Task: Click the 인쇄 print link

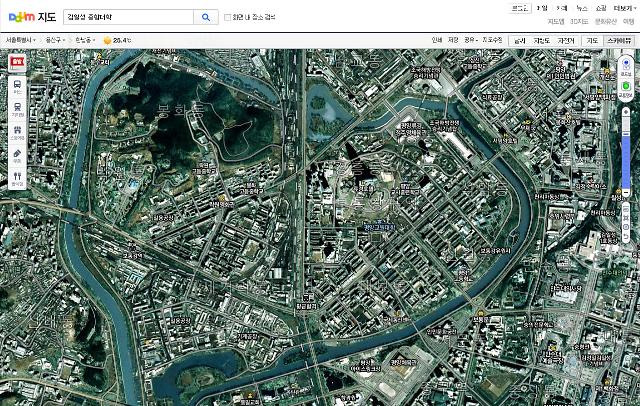Action: tap(437, 40)
